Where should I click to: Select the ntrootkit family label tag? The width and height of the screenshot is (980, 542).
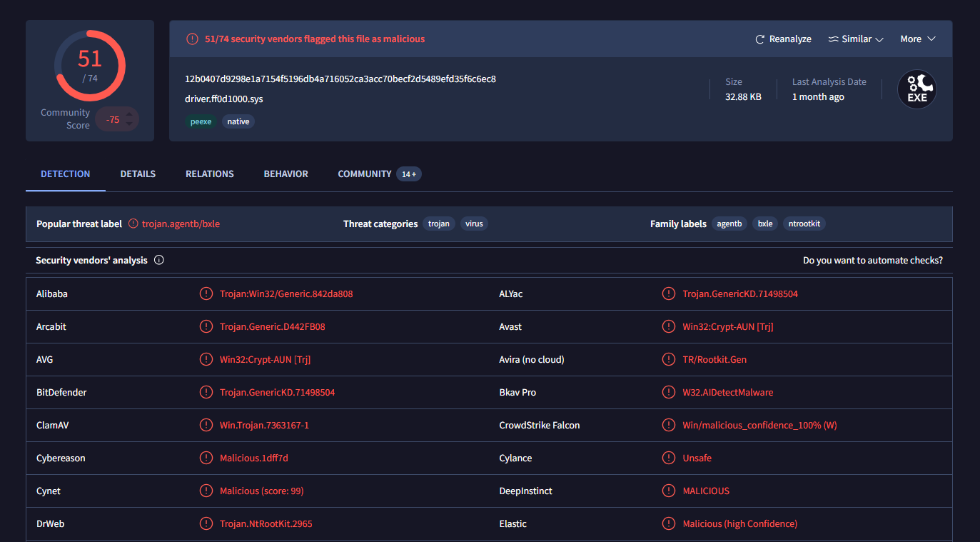pyautogui.click(x=804, y=224)
